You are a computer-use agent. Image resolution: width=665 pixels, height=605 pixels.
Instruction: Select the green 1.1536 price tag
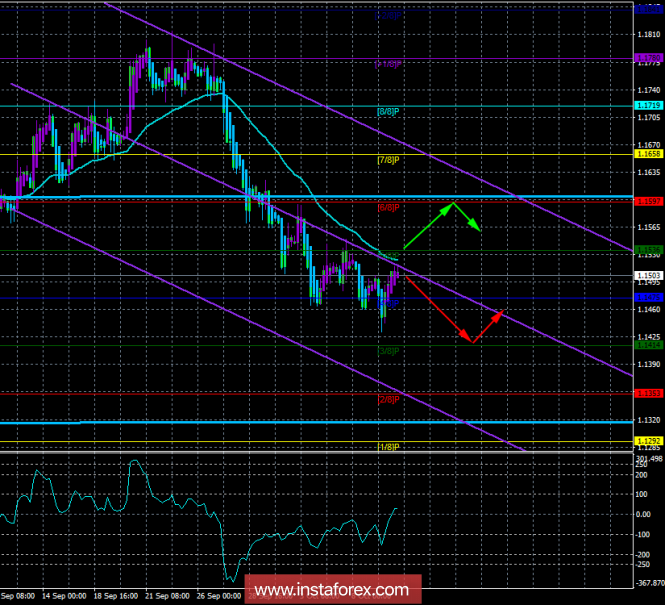pyautogui.click(x=649, y=250)
